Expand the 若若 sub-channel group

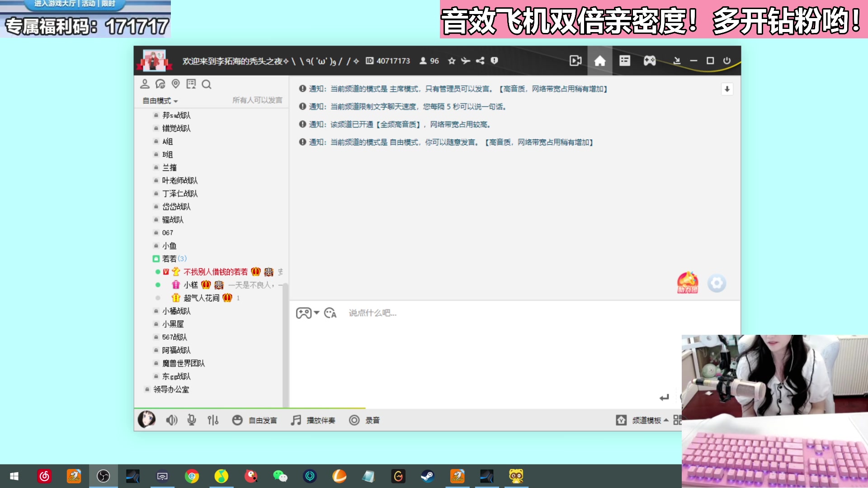pos(170,258)
